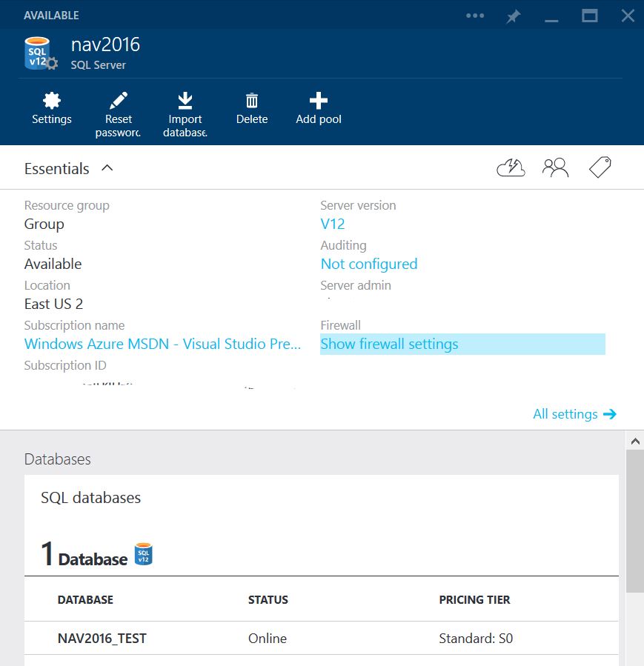The height and width of the screenshot is (666, 644).
Task: Open the V12 server version link
Action: click(333, 224)
